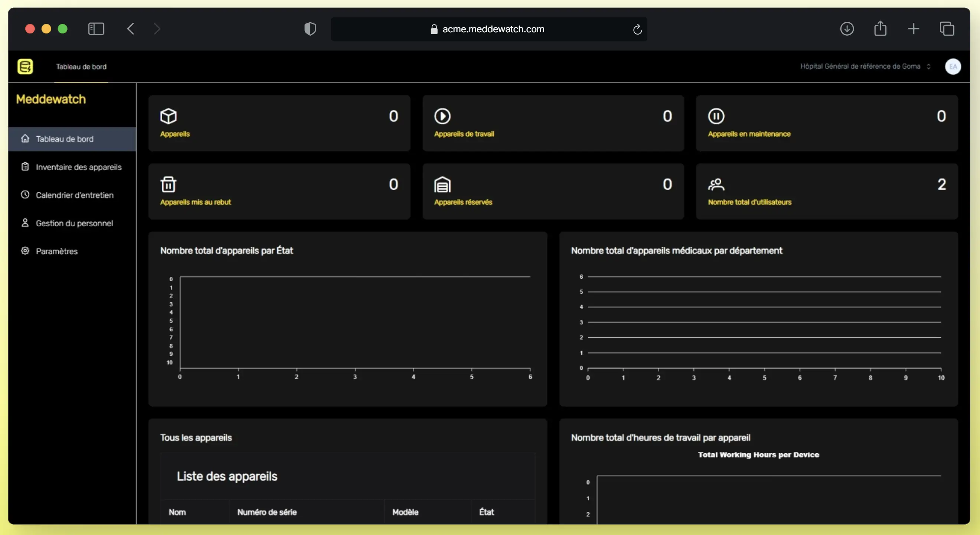Show downloads in Safari toolbar
Image resolution: width=980 pixels, height=535 pixels.
[846, 29]
